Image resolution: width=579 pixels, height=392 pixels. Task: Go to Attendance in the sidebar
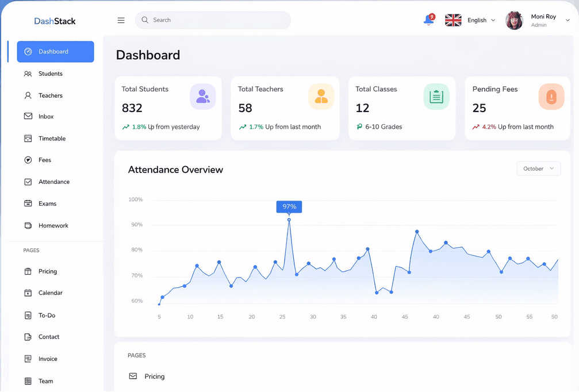(53, 182)
